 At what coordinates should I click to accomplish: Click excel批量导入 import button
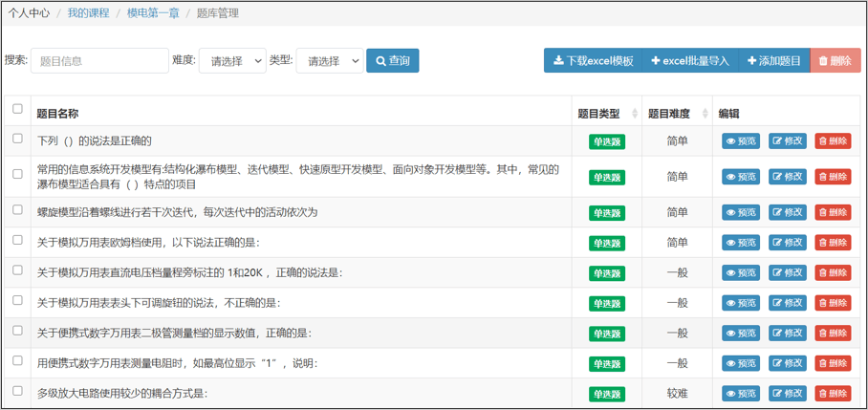point(689,61)
